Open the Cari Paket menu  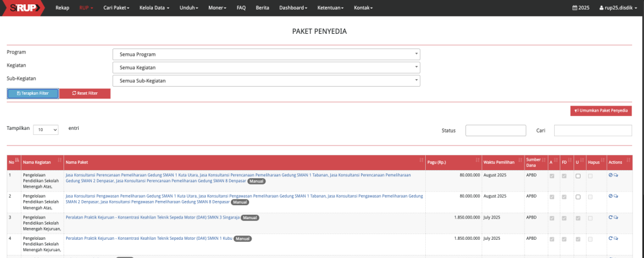[118, 8]
